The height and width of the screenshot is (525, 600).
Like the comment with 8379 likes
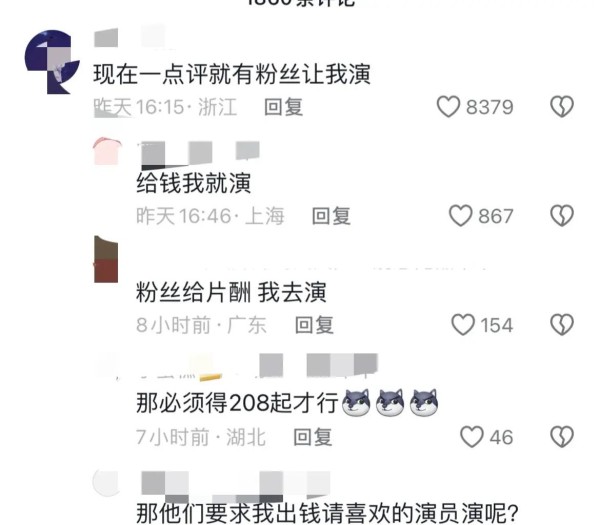click(x=448, y=106)
